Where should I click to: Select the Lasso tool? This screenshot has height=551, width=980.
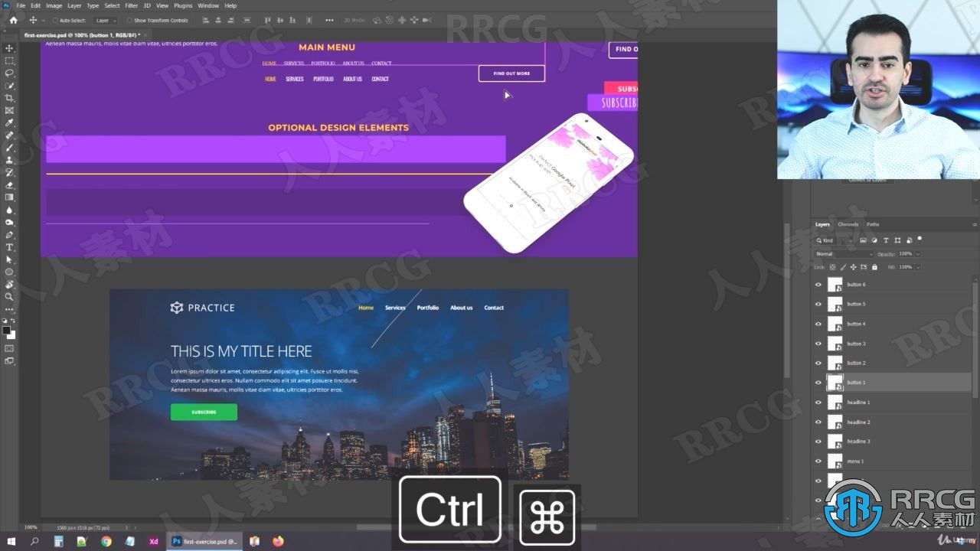click(10, 73)
